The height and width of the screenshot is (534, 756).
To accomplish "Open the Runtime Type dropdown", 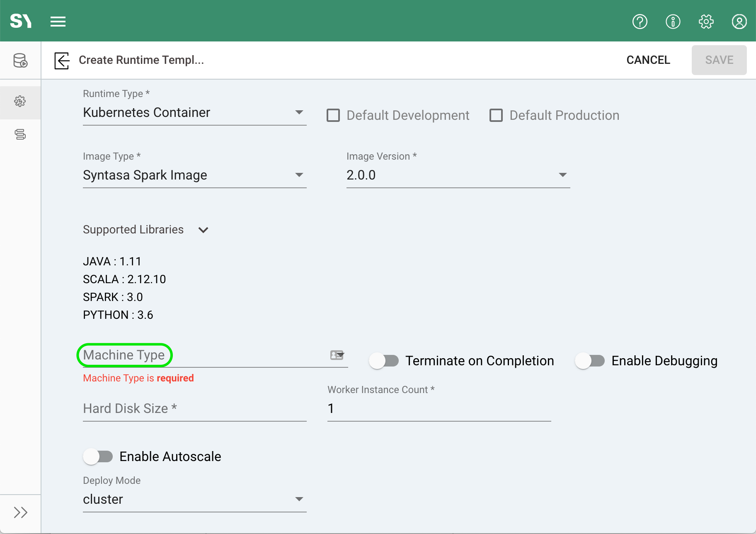I will (299, 112).
